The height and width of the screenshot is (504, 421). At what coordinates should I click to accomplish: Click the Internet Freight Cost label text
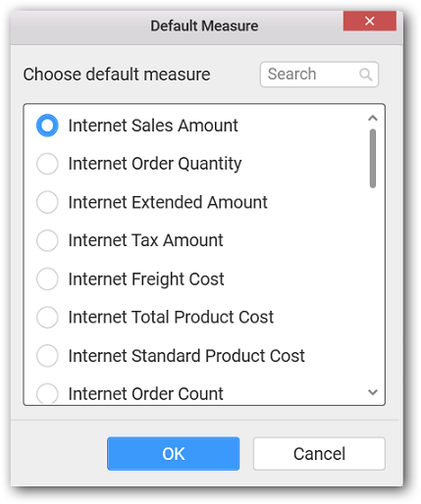point(146,279)
